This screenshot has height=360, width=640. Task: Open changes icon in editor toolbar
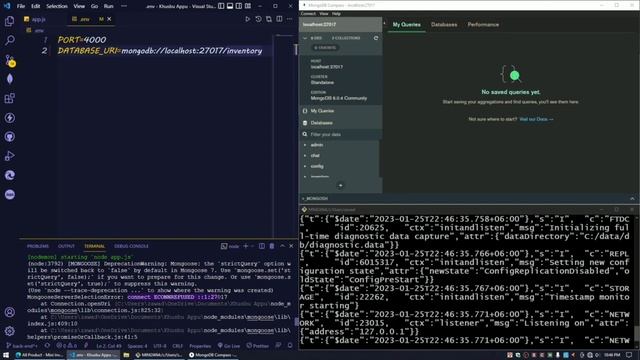coord(269,19)
